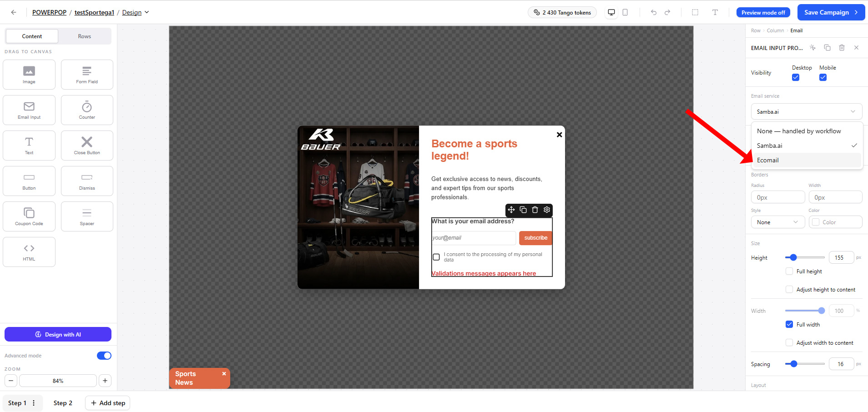The image size is (868, 412).
Task: Duplicate the email input element in properties panel
Action: pyautogui.click(x=828, y=48)
